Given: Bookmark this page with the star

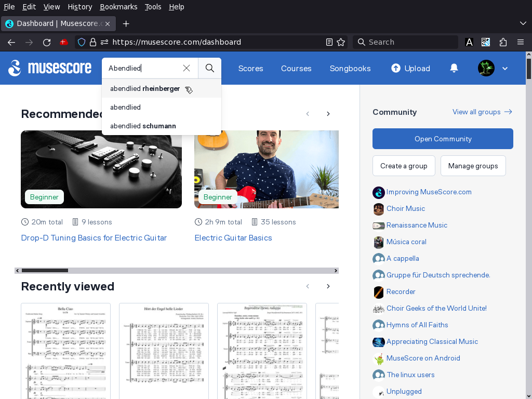Looking at the screenshot, I should coord(341,42).
